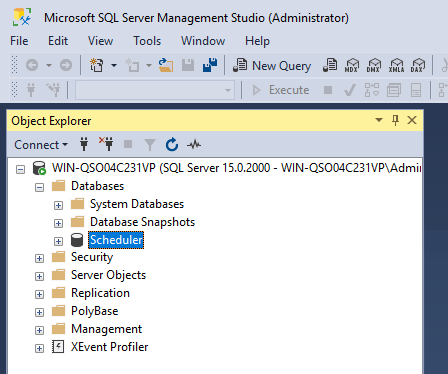The width and height of the screenshot is (448, 374).
Task: Click the New Query button
Action: [272, 65]
